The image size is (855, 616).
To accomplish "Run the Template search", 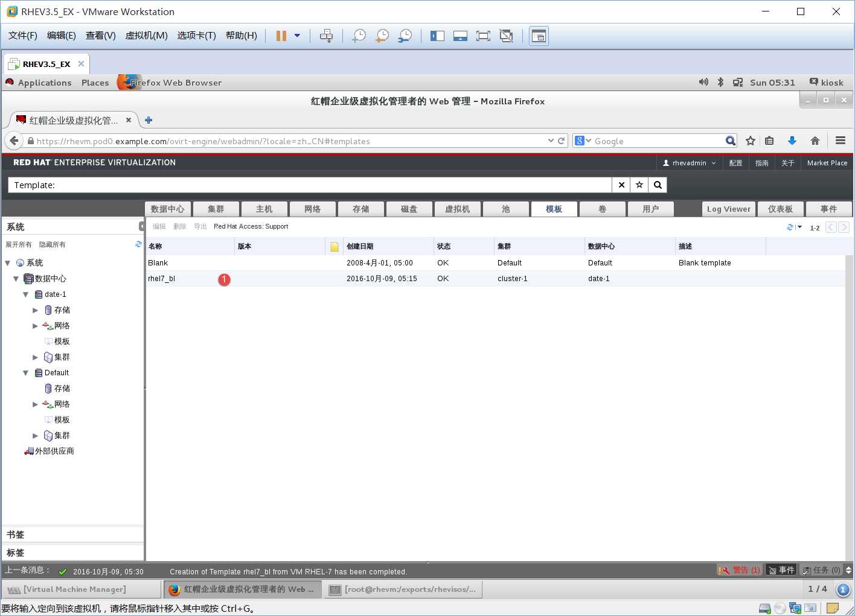I will [658, 185].
